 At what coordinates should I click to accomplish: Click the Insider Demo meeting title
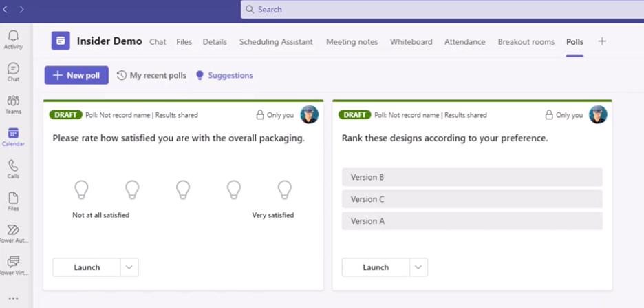[109, 41]
